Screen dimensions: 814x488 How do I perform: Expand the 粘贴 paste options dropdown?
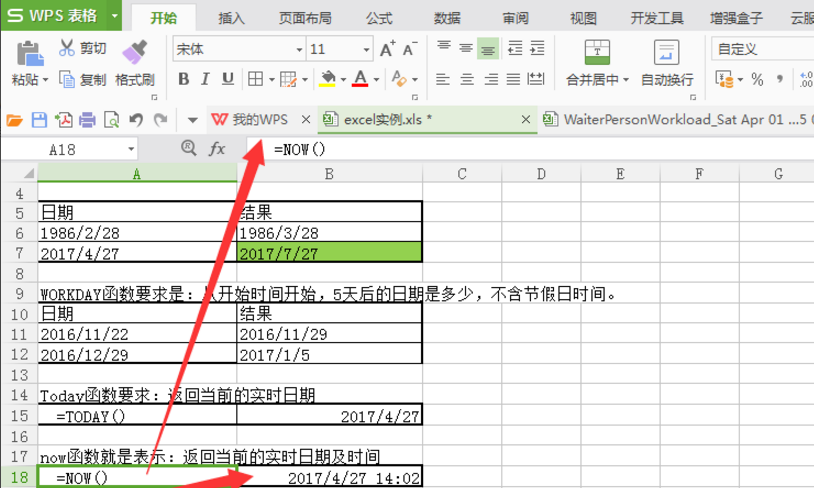tap(46, 80)
